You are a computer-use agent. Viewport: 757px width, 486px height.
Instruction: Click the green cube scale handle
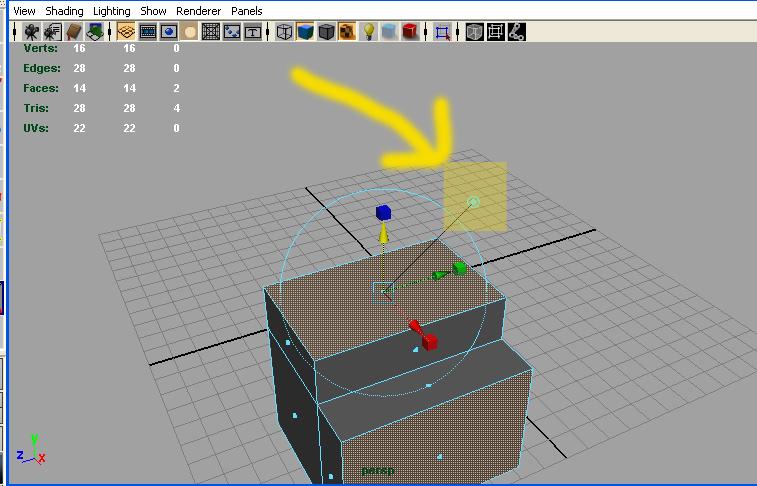click(460, 269)
